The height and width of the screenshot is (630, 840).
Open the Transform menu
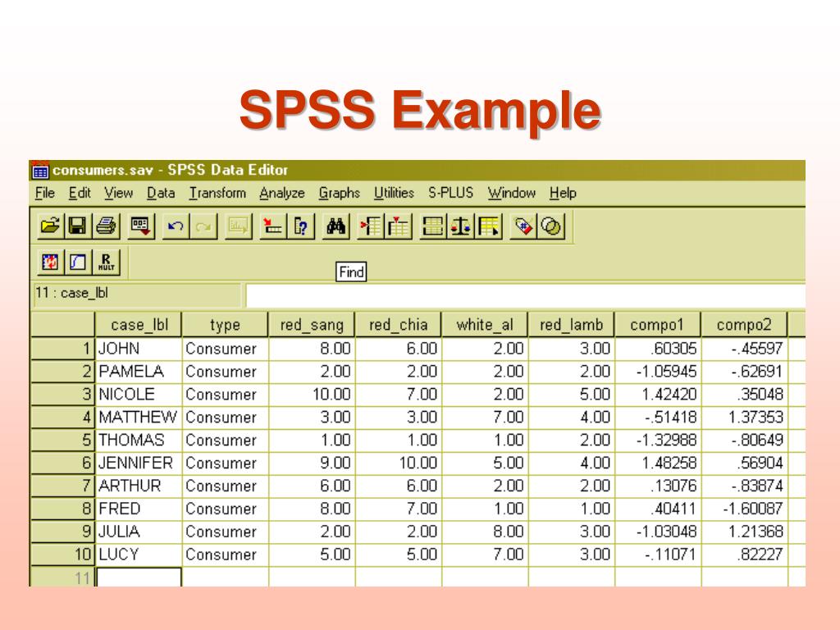(x=217, y=193)
